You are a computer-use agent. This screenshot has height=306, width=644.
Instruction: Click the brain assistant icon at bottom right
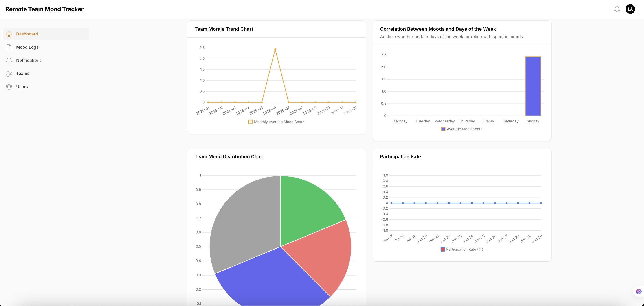coord(638,291)
